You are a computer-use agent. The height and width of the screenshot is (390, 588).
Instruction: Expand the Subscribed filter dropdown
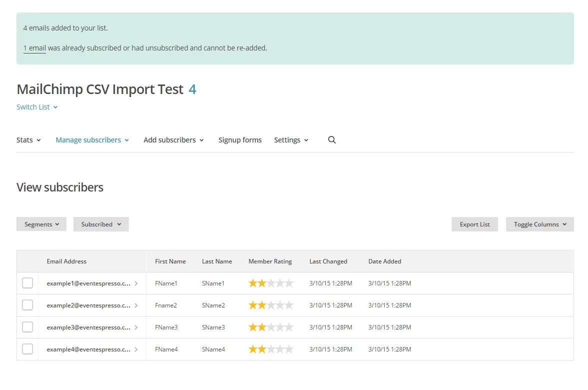point(101,224)
